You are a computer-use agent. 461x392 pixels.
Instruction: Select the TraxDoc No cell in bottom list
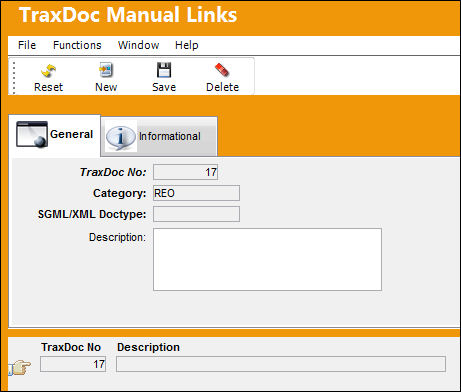[73, 364]
